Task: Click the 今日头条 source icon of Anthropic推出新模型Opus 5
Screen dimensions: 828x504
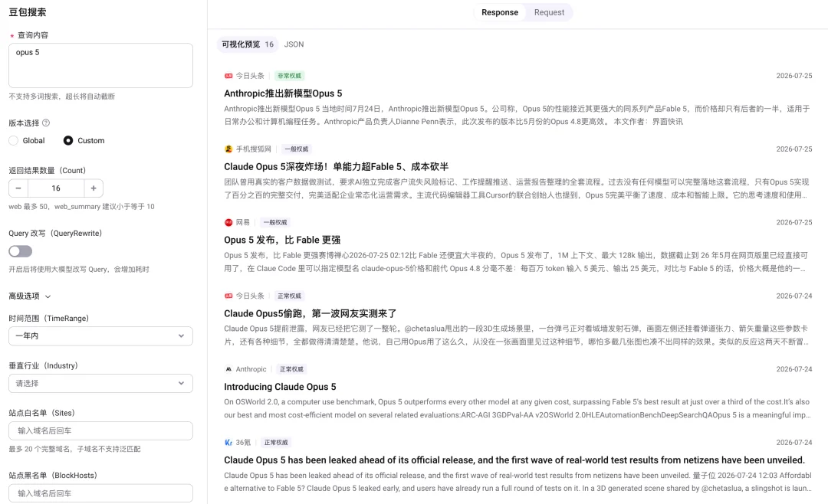Action: (228, 76)
